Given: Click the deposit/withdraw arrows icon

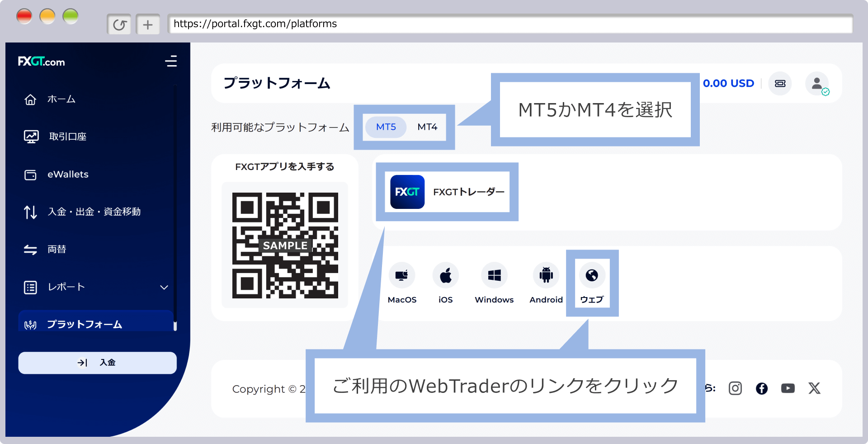Looking at the screenshot, I should pos(30,212).
